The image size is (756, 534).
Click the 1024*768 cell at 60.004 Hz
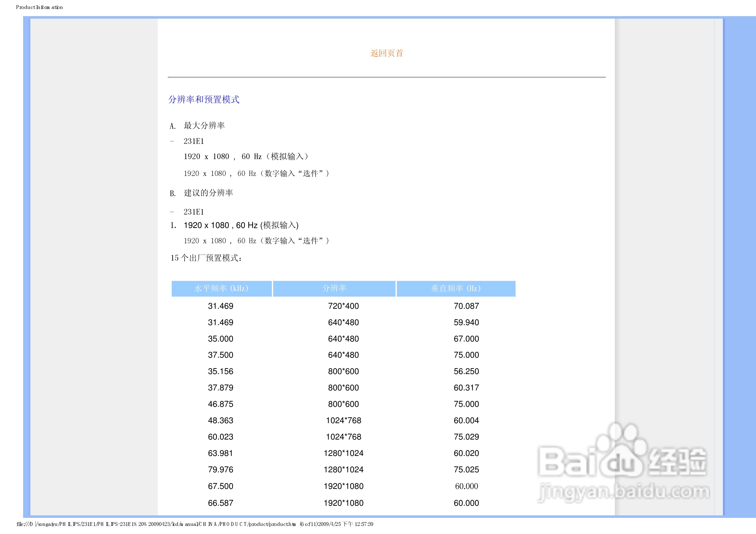point(343,420)
